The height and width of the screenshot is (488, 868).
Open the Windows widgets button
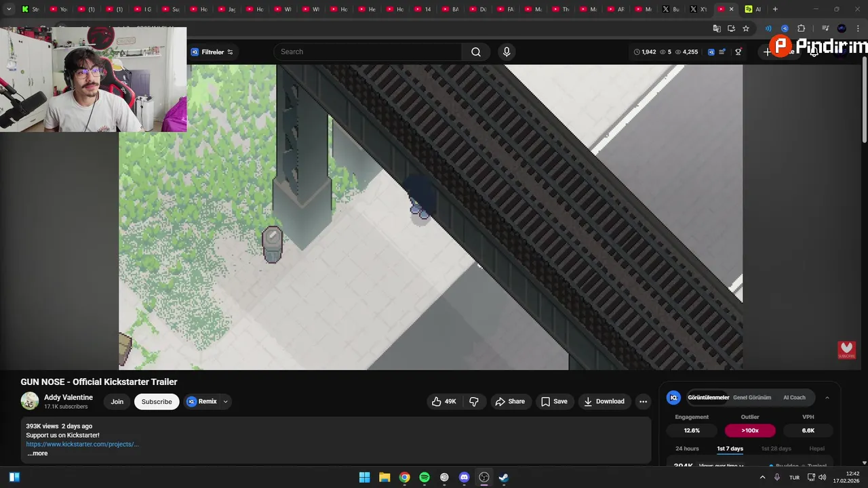(14, 477)
